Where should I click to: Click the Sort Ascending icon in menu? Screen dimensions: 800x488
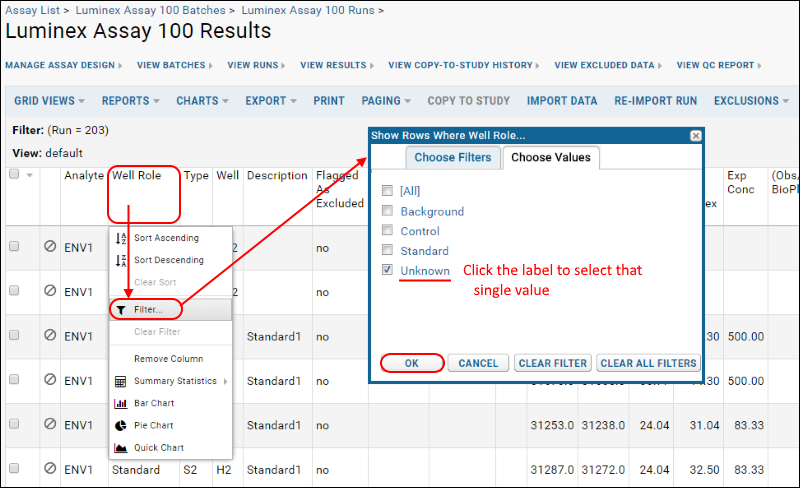(121, 238)
